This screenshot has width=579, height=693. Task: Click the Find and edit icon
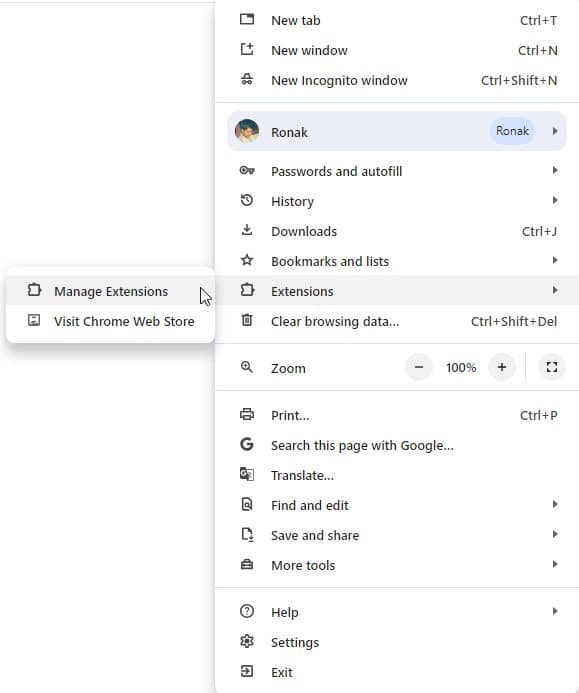(247, 504)
